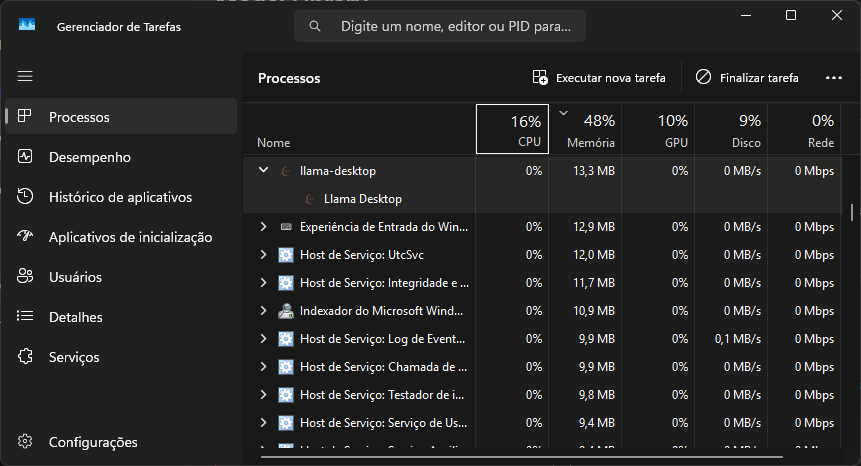Open the three-dots more options menu
The width and height of the screenshot is (861, 466).
click(x=834, y=78)
